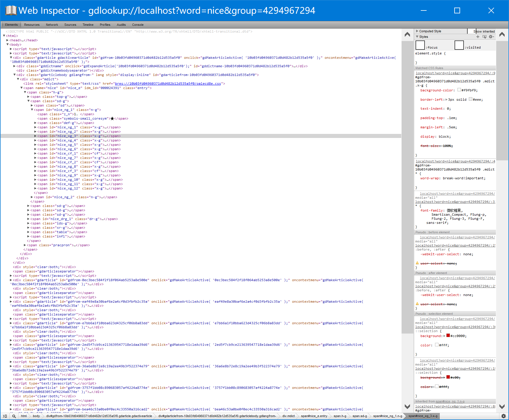Click the search magnifier icon
The height and width of the screenshot is (420, 509).
pyautogui.click(x=14, y=416)
